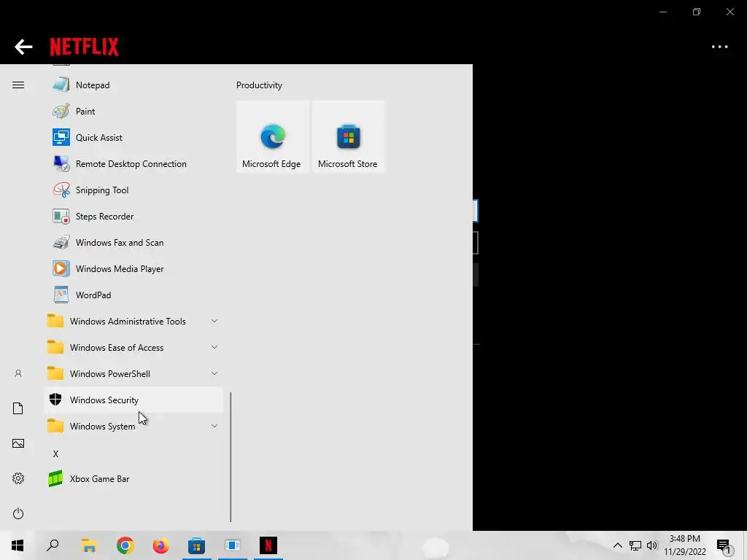Click the Windows Start button
Viewport: 747px width, 560px height.
pos(18,545)
